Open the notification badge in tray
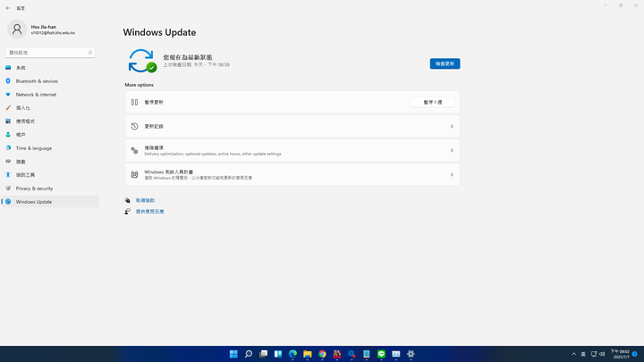 click(635, 354)
